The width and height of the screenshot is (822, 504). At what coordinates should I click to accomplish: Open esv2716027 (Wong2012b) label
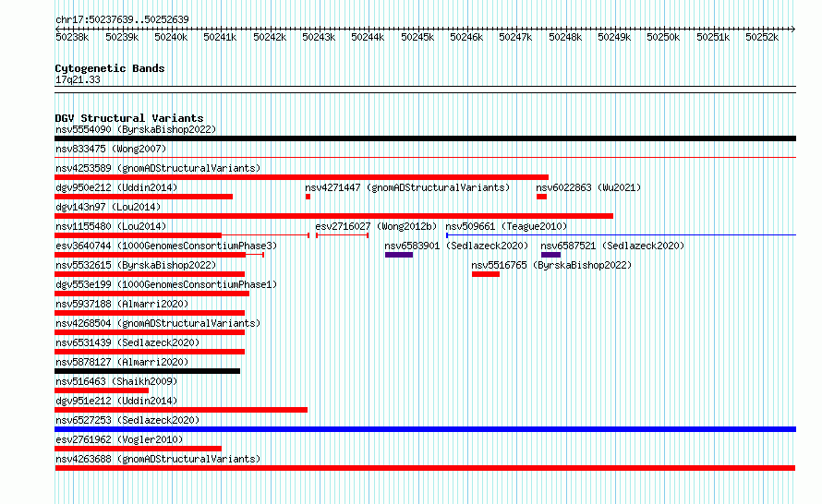376,226
